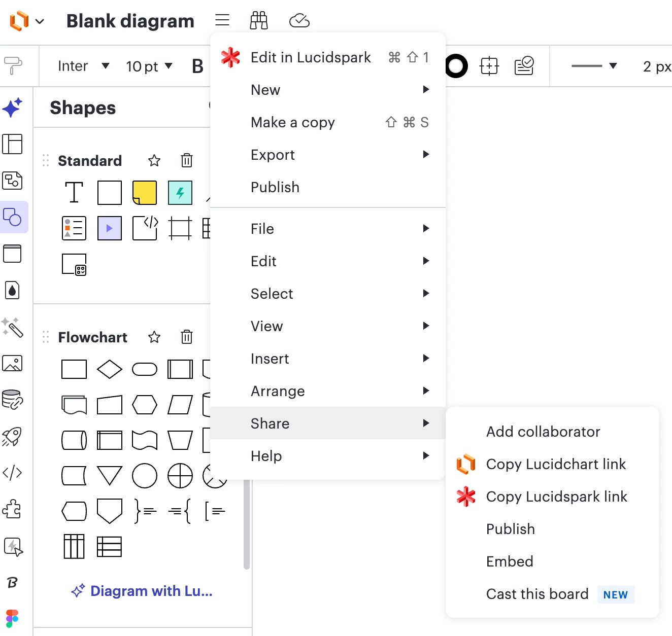Open the 10 pt font size dropdown
The image size is (672, 636).
[x=149, y=66]
